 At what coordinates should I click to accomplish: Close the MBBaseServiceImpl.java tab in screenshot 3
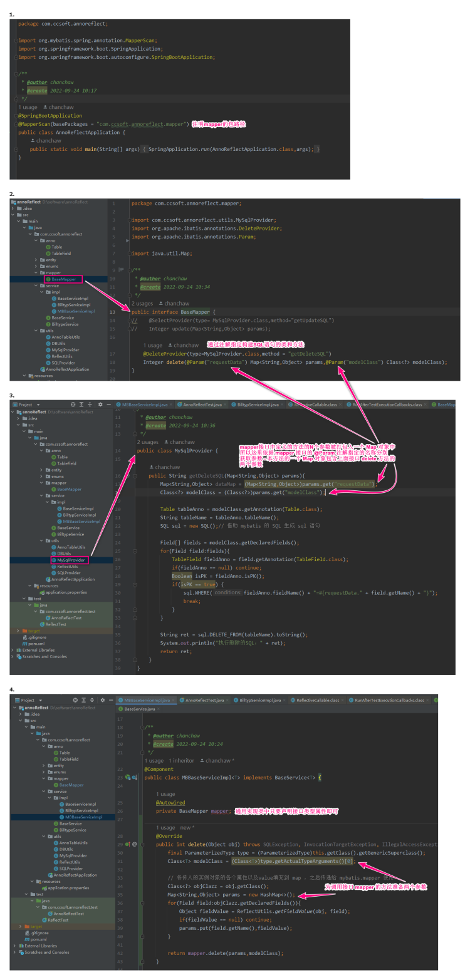click(172, 404)
